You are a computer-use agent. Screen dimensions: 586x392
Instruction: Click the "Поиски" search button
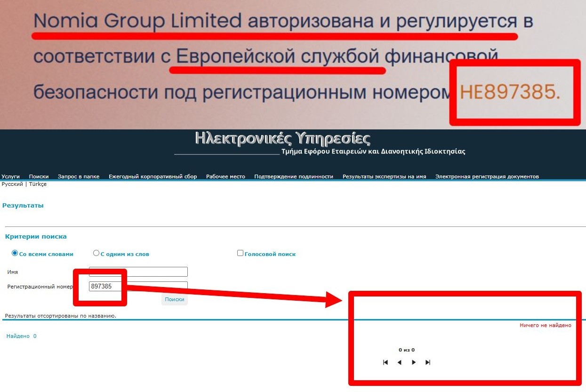[175, 299]
